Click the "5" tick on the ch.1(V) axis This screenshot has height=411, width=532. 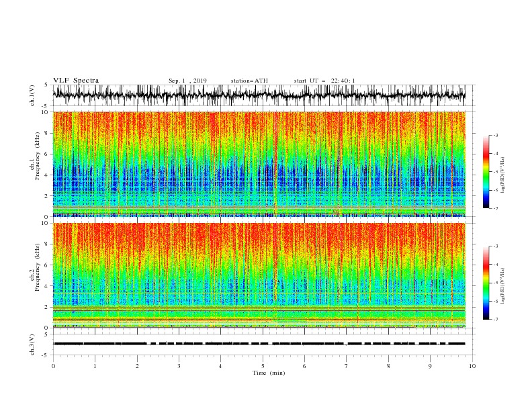point(46,85)
